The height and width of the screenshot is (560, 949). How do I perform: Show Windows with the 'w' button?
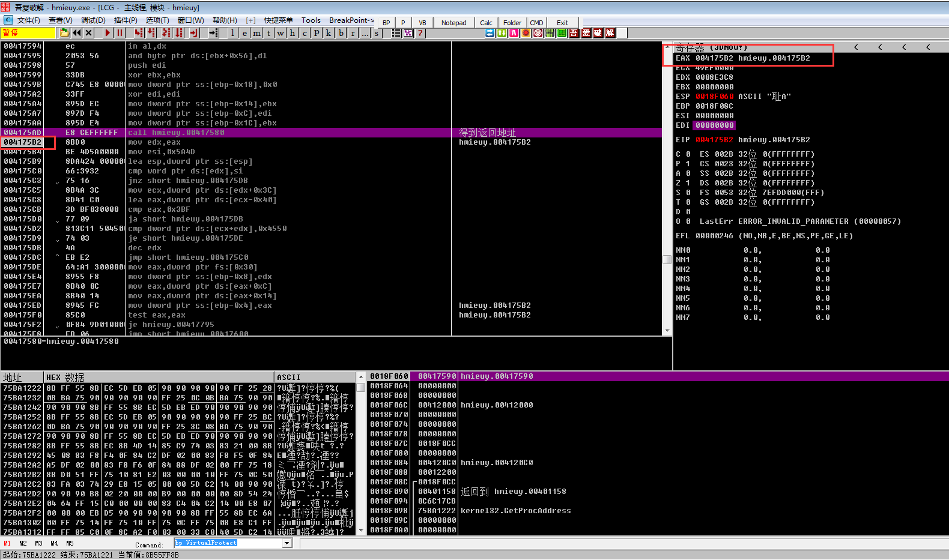(x=280, y=33)
